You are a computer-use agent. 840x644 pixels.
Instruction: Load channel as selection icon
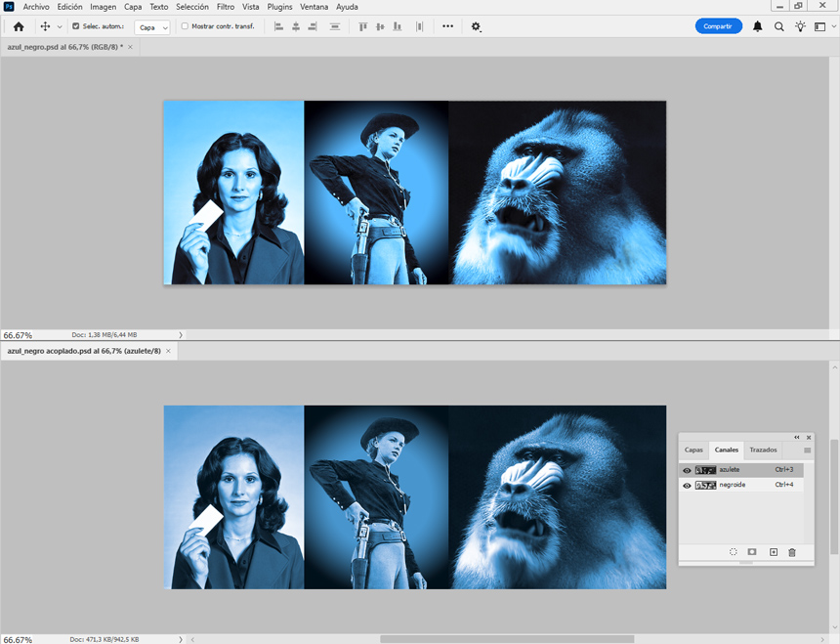coord(734,553)
